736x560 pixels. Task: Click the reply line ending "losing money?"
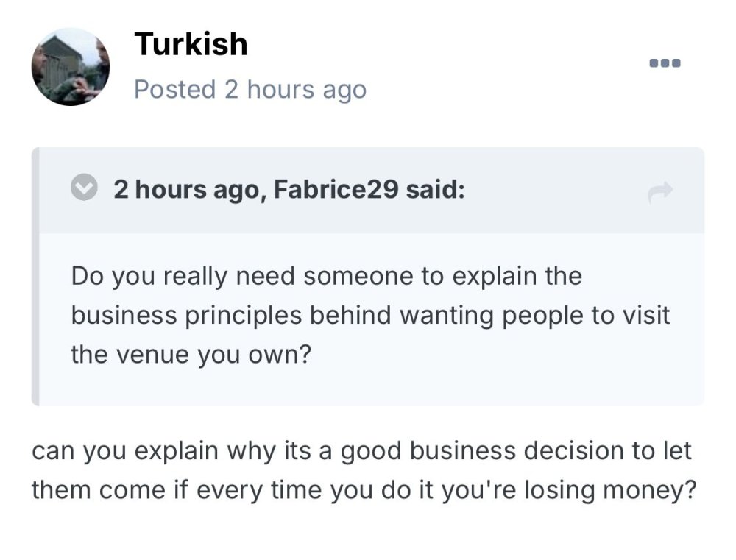pyautogui.click(x=364, y=489)
